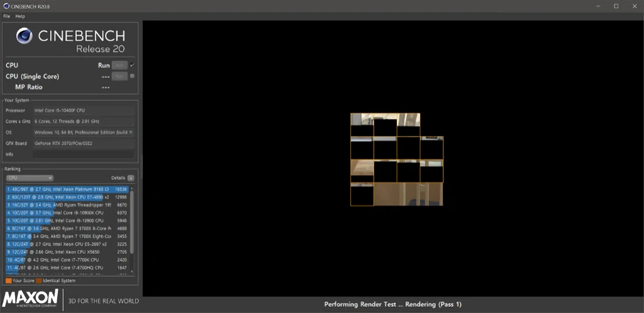This screenshot has width=644, height=313.
Task: Select the Intel Xeon CPU E7-4890 v2 ranking entry
Action: point(67,197)
